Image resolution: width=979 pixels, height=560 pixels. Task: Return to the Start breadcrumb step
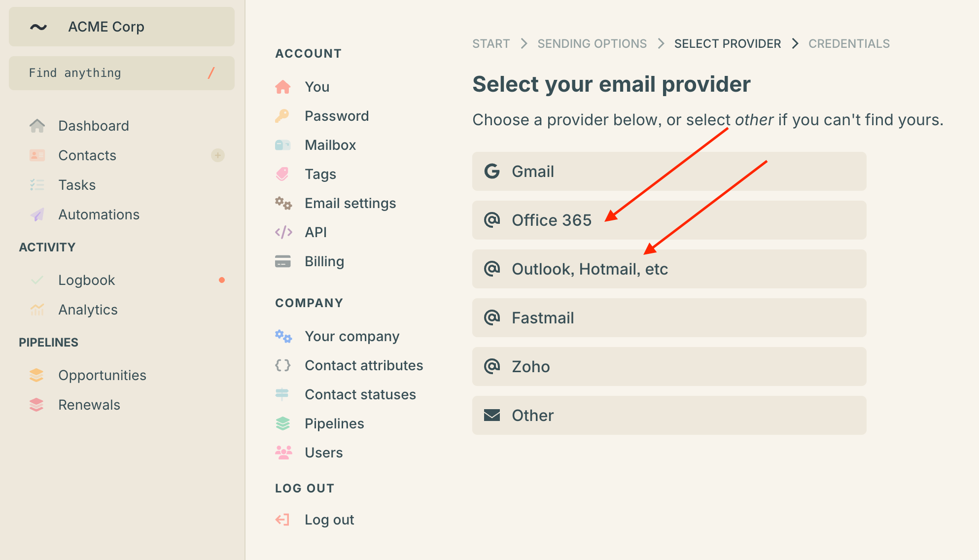coord(490,44)
